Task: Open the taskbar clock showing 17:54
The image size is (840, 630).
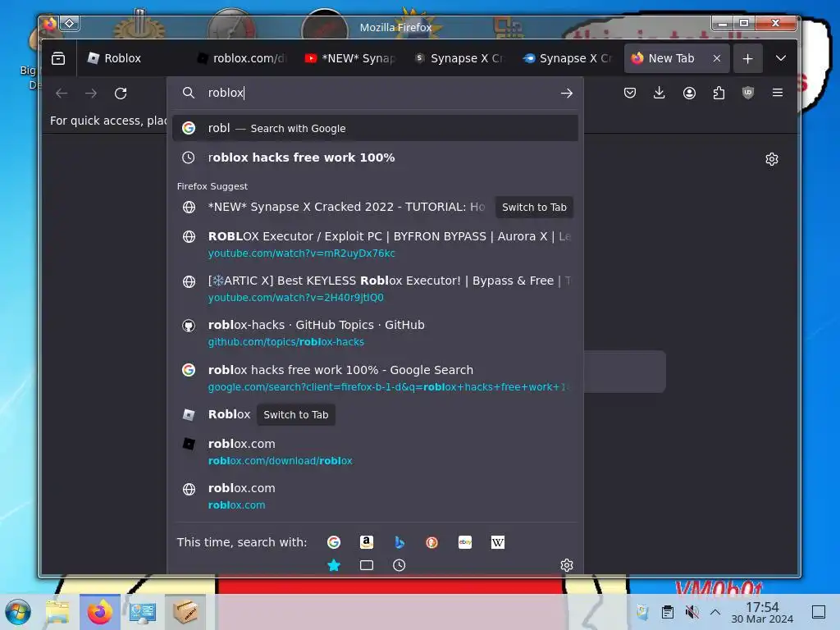Action: [762, 612]
